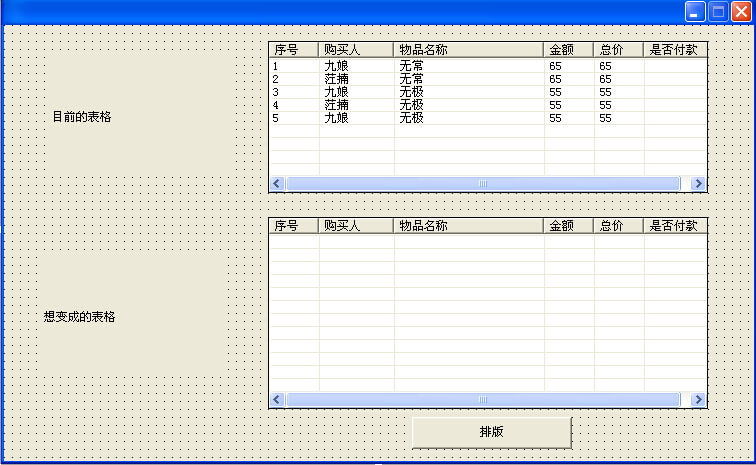756x465 pixels.
Task: Click the 总价 header in the top table
Action: click(619, 50)
